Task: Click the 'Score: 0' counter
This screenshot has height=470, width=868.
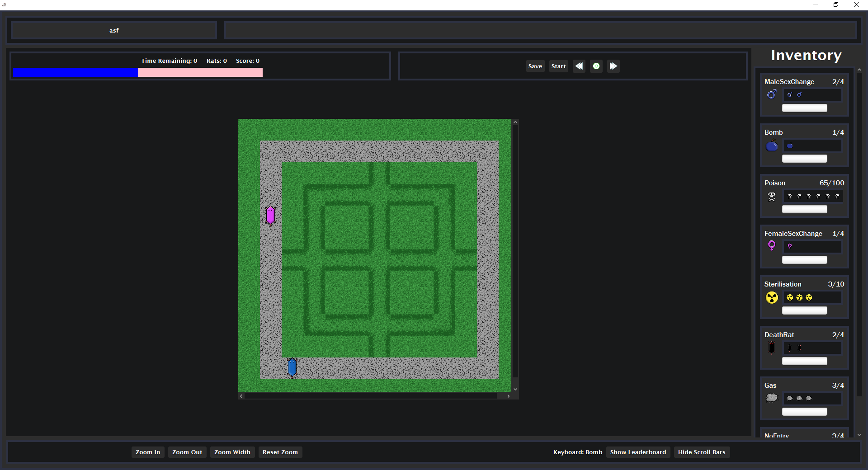Action: click(x=248, y=61)
